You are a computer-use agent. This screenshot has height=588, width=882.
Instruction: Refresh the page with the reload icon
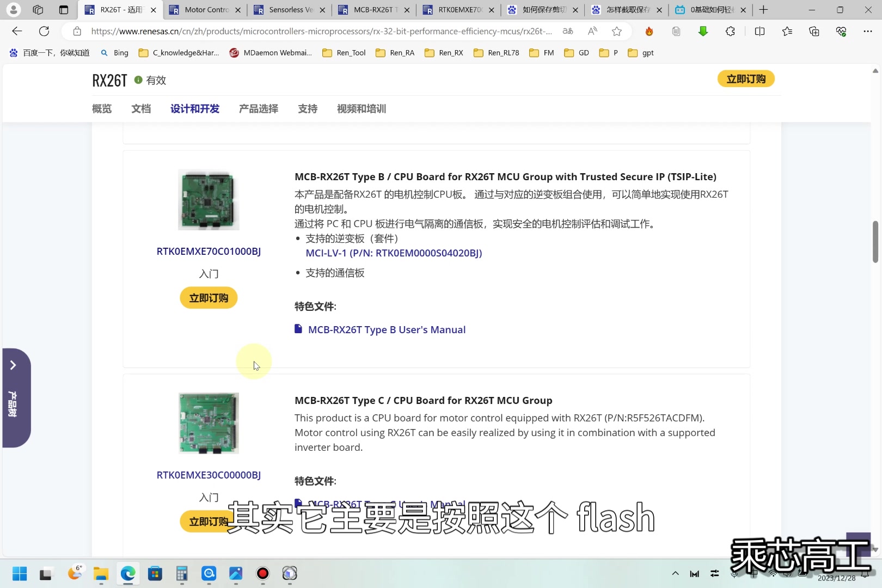(x=44, y=31)
